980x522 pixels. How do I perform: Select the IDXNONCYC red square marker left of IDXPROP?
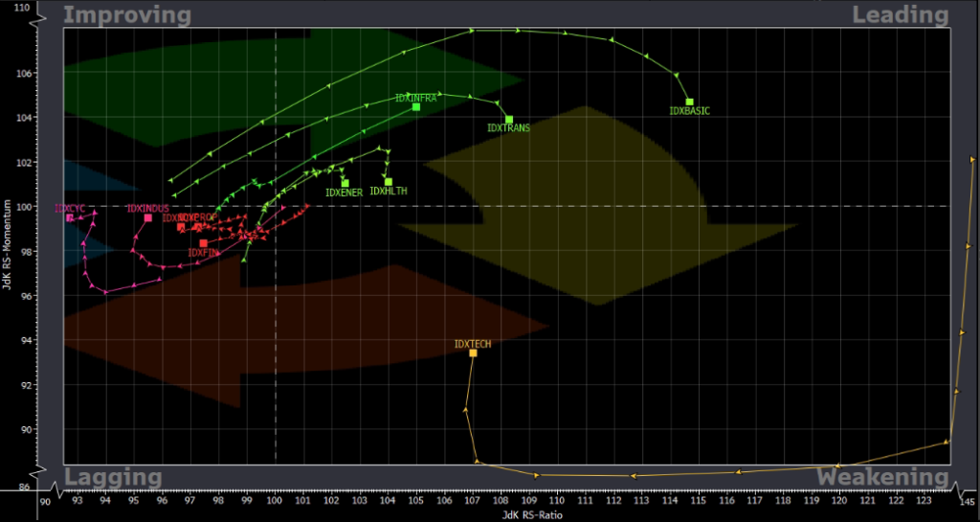coord(181,226)
